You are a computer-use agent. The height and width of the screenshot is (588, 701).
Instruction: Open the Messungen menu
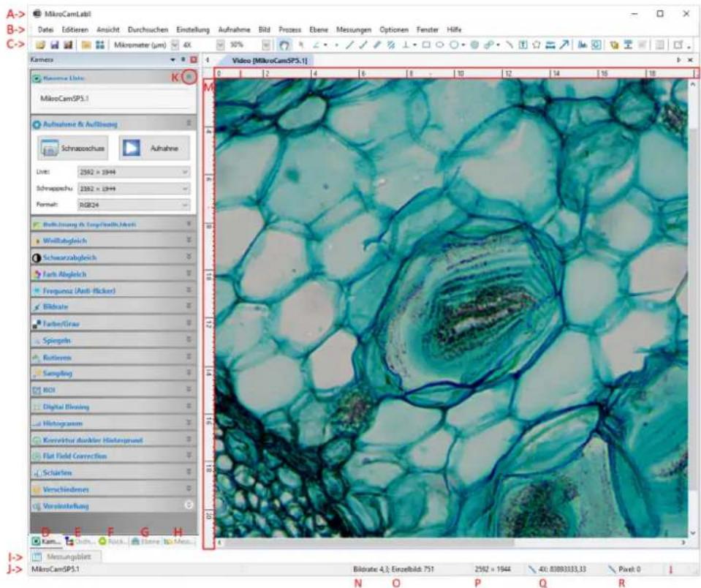354,30
